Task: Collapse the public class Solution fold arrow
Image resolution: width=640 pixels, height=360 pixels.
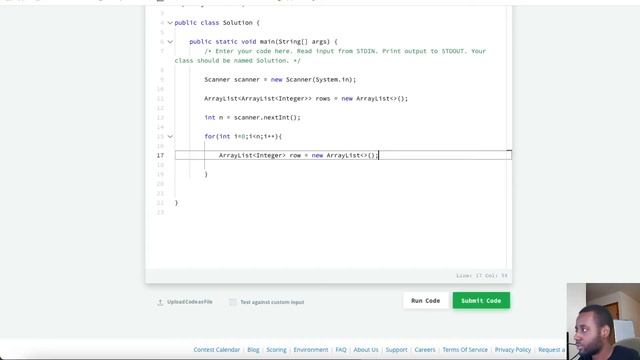Action: coord(170,23)
